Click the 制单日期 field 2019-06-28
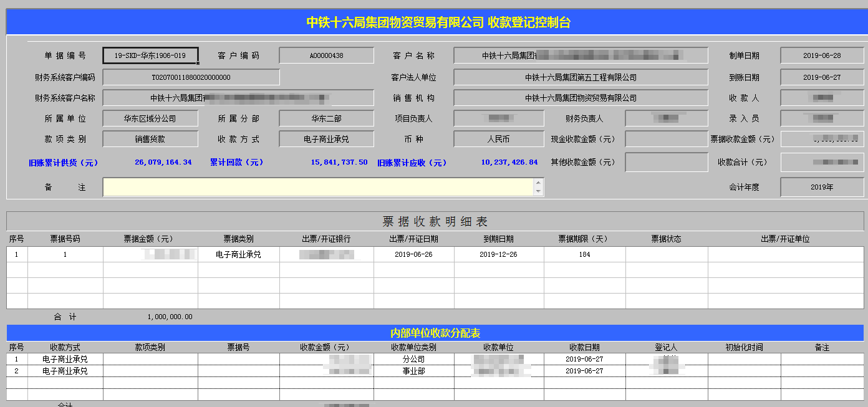The width and height of the screenshot is (868, 407). point(822,55)
